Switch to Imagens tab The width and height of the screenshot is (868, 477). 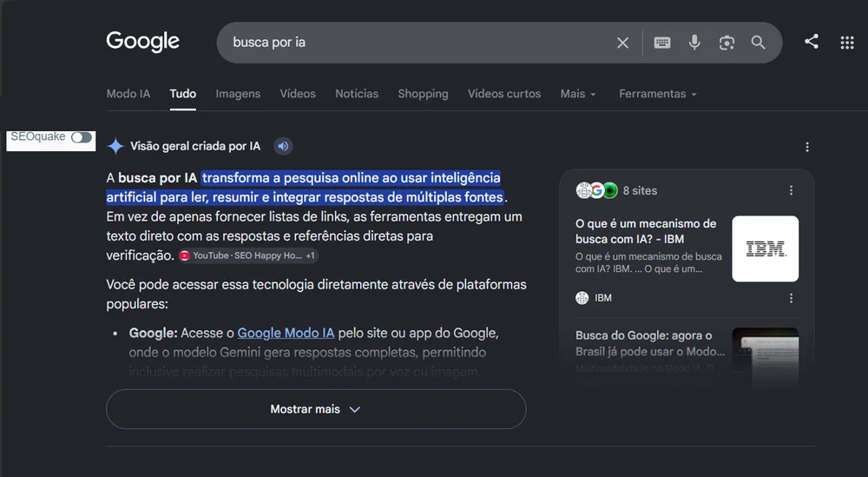[x=238, y=94]
